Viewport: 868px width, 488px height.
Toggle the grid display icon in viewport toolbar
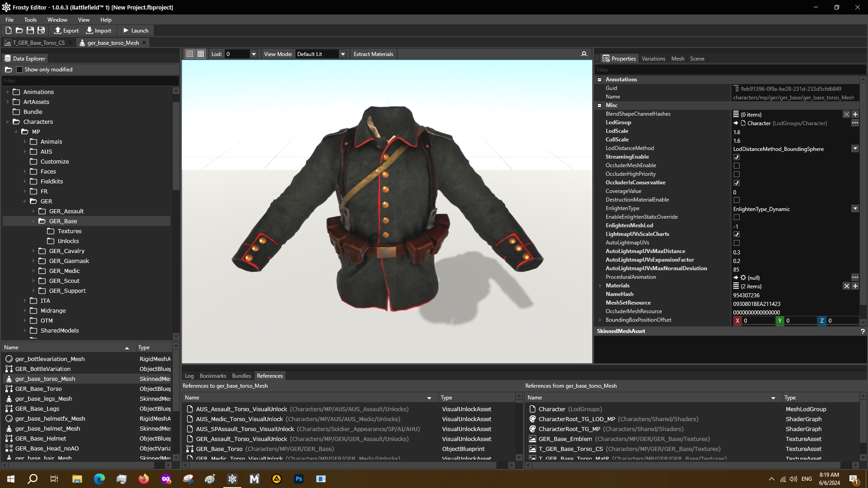[201, 54]
